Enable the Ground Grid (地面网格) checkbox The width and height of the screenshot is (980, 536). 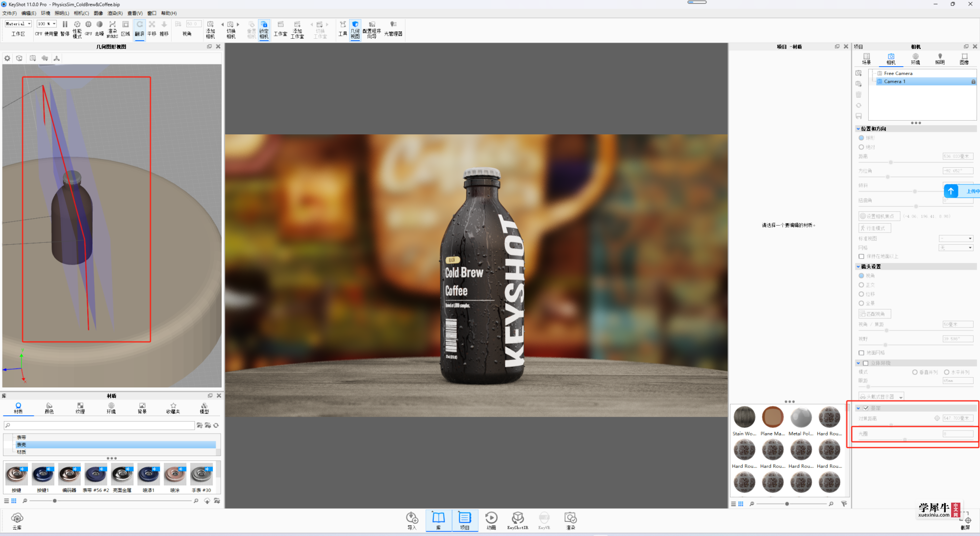861,353
